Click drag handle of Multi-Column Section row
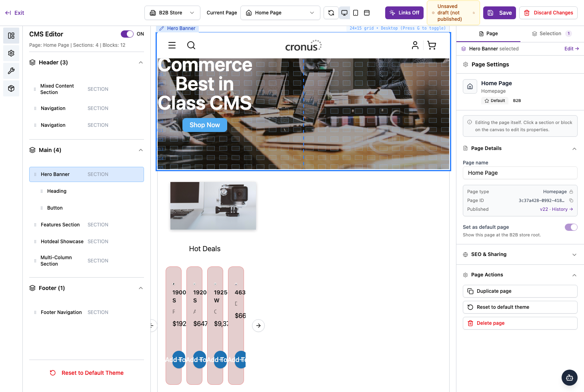This screenshot has height=392, width=584. tap(35, 261)
